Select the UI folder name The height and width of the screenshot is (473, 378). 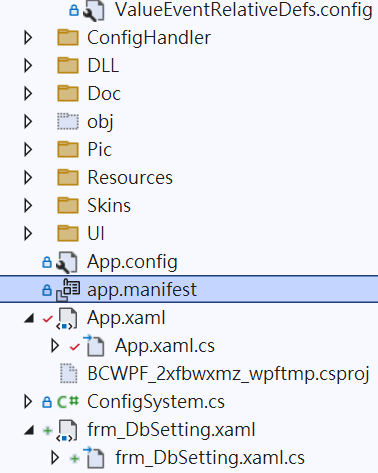(96, 233)
